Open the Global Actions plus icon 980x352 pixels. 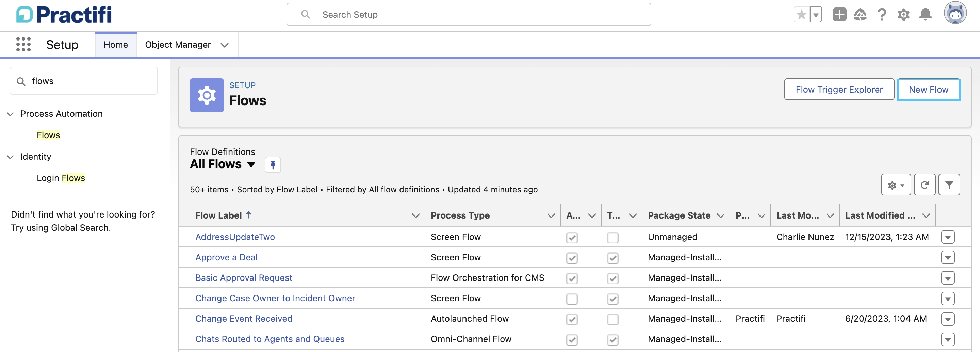click(839, 15)
